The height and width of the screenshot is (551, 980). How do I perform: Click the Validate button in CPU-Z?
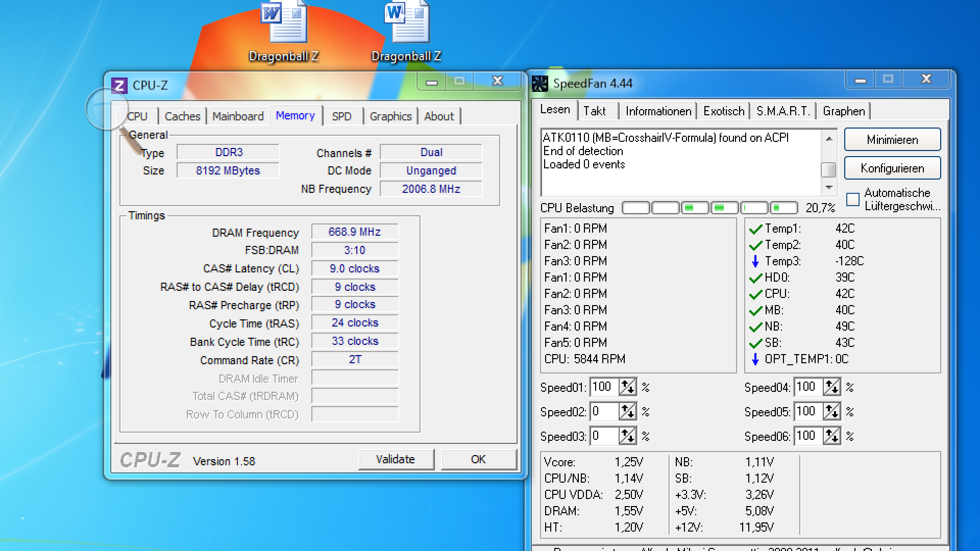[396, 459]
